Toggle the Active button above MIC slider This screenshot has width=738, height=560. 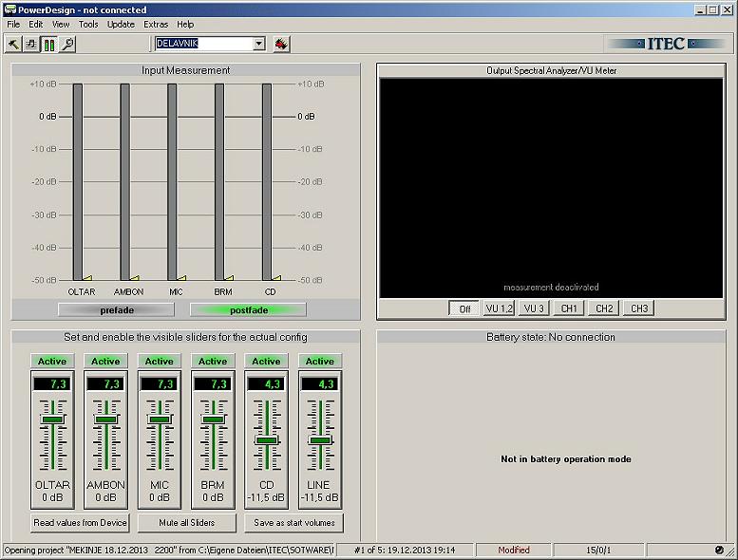pyautogui.click(x=159, y=361)
